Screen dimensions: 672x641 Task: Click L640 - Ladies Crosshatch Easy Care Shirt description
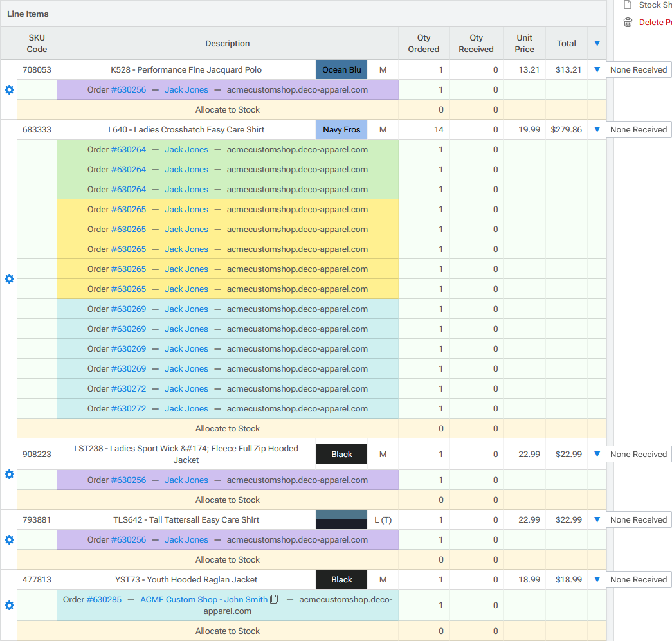point(186,130)
